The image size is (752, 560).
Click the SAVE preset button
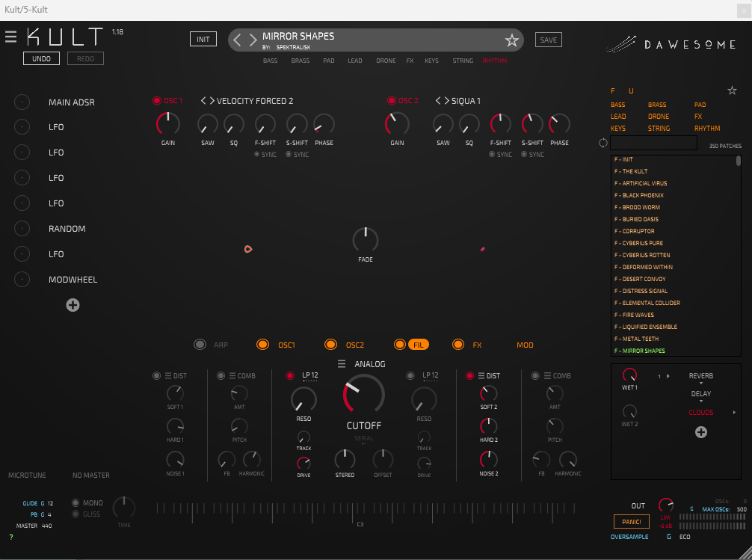548,40
